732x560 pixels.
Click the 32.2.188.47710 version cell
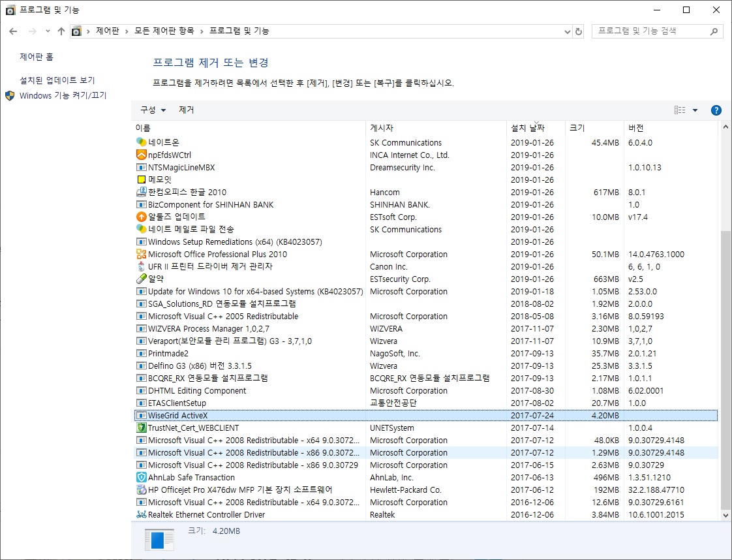[656, 490]
